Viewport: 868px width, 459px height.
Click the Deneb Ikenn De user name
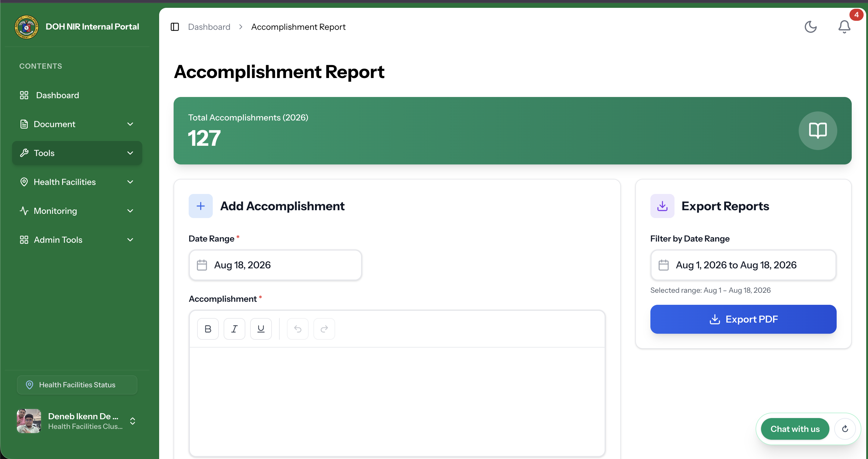coord(83,416)
